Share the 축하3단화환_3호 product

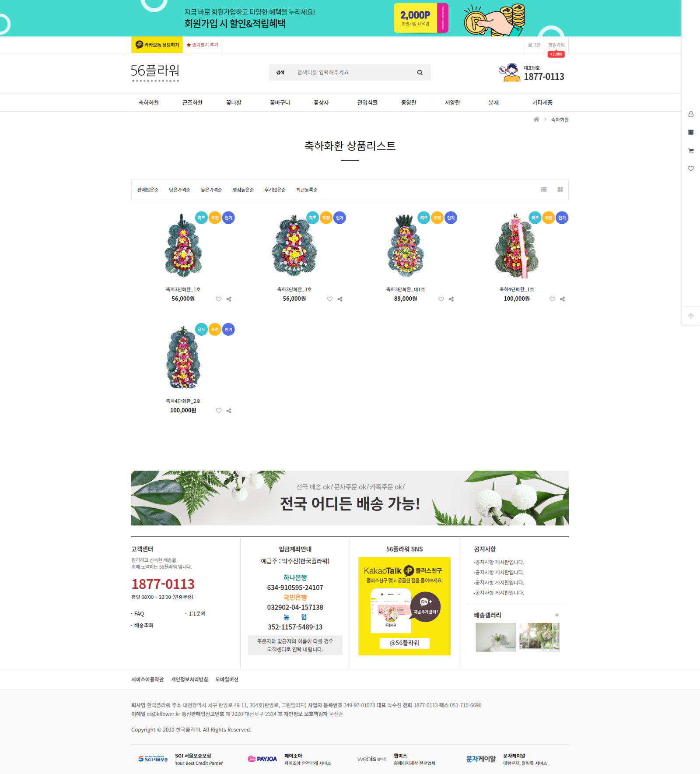point(340,299)
